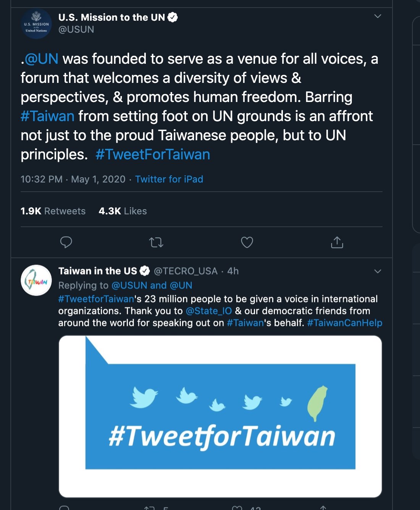The image size is (420, 510).
Task: Reply to the U.S. Mission tweet
Action: pyautogui.click(x=66, y=242)
